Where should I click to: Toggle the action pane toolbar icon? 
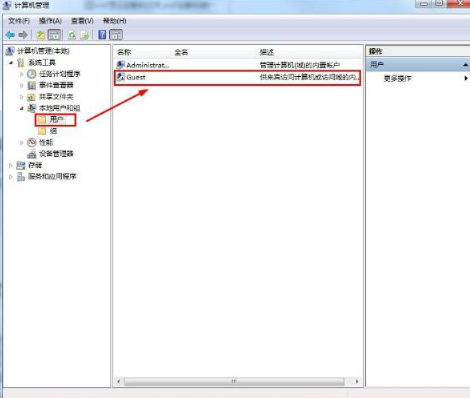(x=116, y=35)
